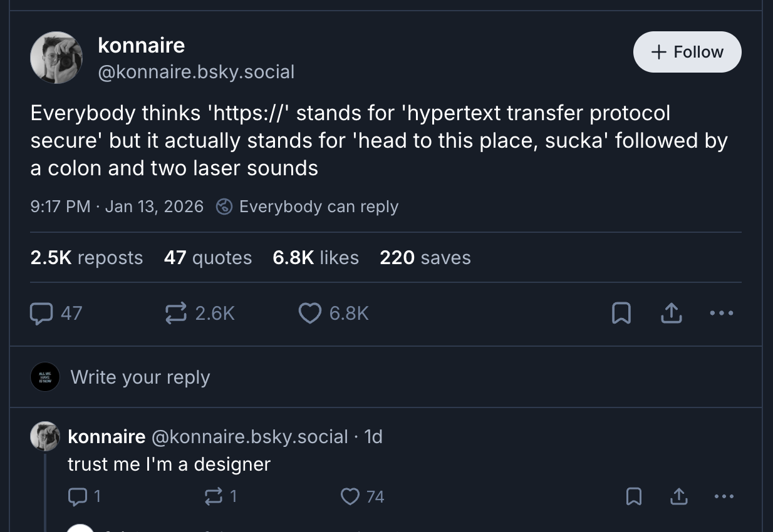Bookmark the 'trust me I'm a designer' reply
This screenshot has width=773, height=532.
[x=634, y=496]
